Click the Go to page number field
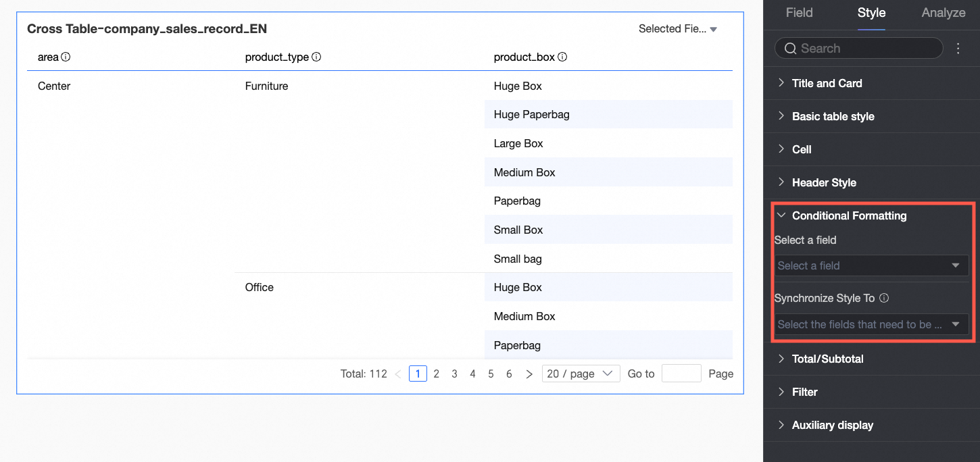 click(681, 374)
